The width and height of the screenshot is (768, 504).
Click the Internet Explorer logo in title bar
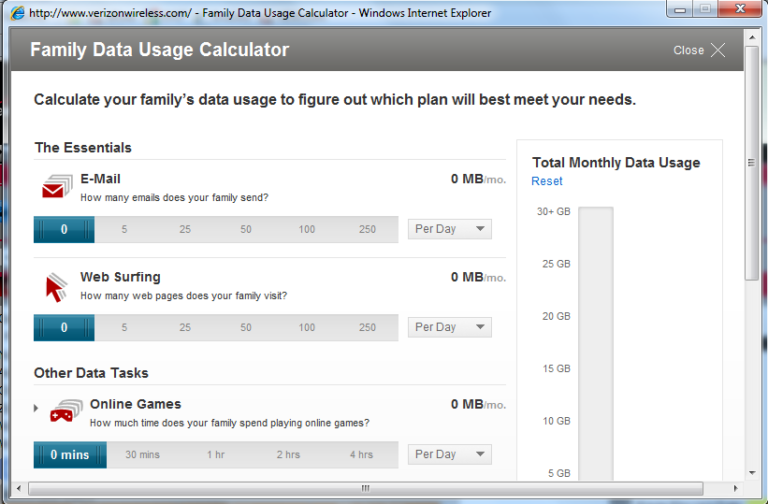(16, 13)
